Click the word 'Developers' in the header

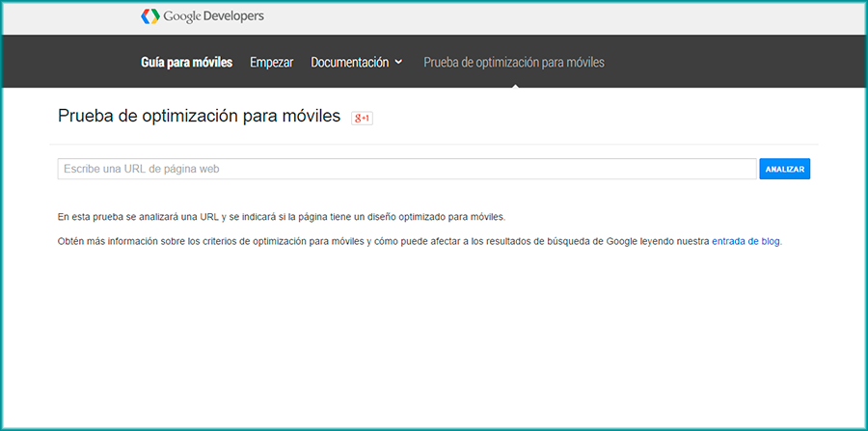coord(232,16)
